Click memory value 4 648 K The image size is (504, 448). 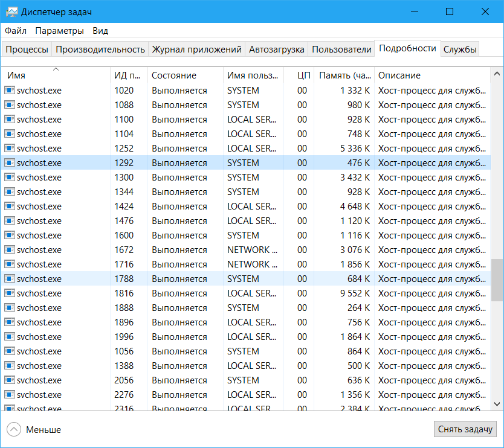pos(355,206)
